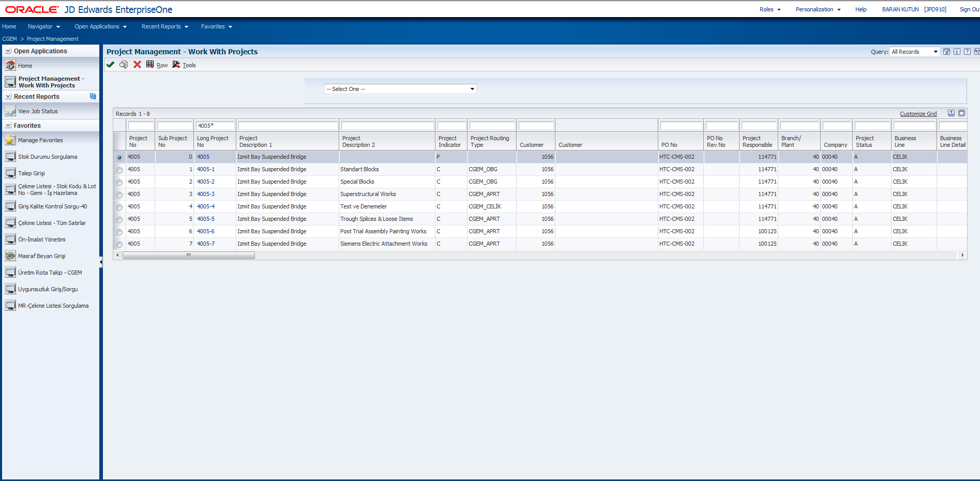Click the Customize Grid link
Viewport: 980px width, 481px height.
[x=918, y=114]
